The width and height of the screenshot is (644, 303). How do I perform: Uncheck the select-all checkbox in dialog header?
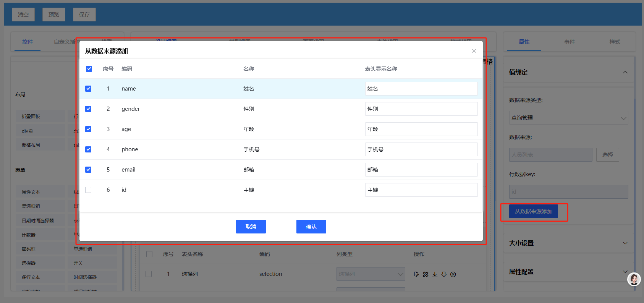pyautogui.click(x=89, y=69)
